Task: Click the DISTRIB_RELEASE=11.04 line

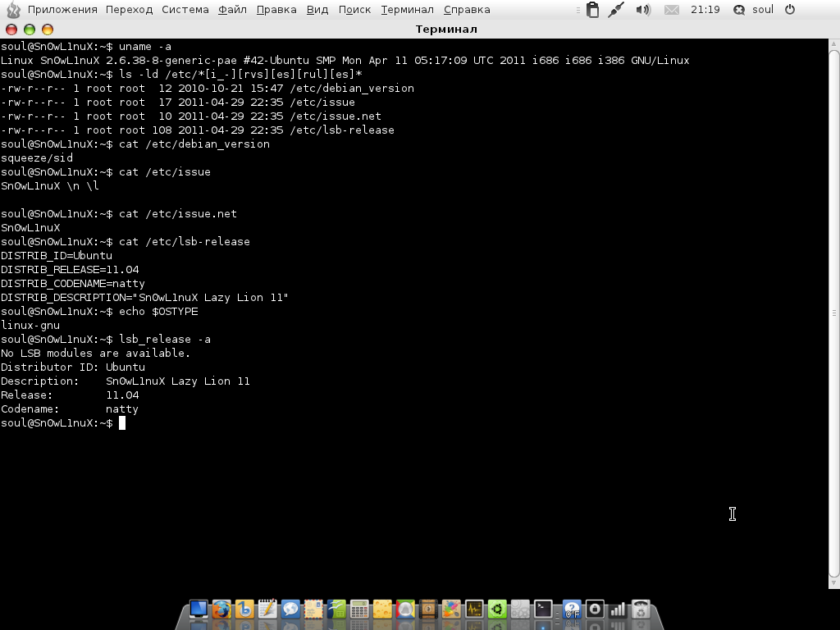Action: (70, 269)
